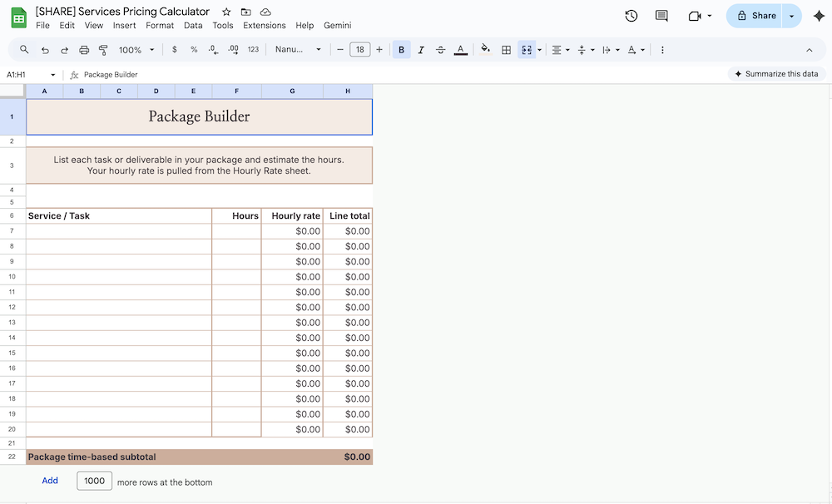Apply strikethrough formatting
The width and height of the screenshot is (832, 504).
point(440,50)
